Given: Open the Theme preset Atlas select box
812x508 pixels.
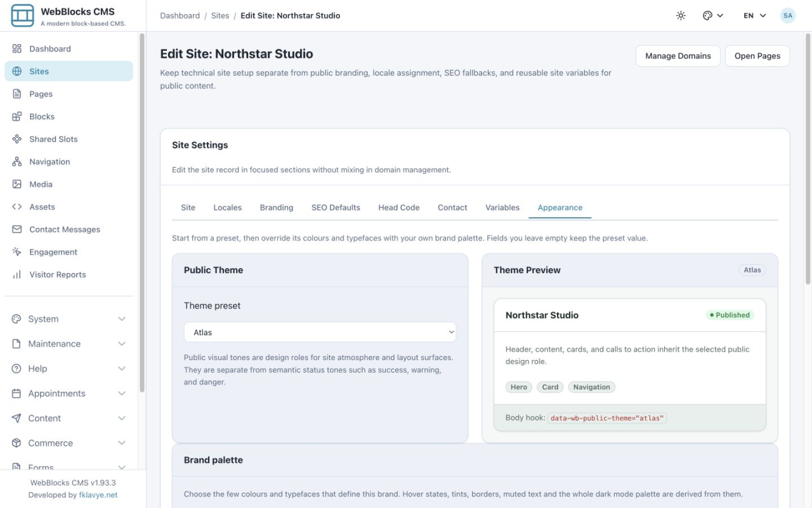Looking at the screenshot, I should (x=320, y=332).
